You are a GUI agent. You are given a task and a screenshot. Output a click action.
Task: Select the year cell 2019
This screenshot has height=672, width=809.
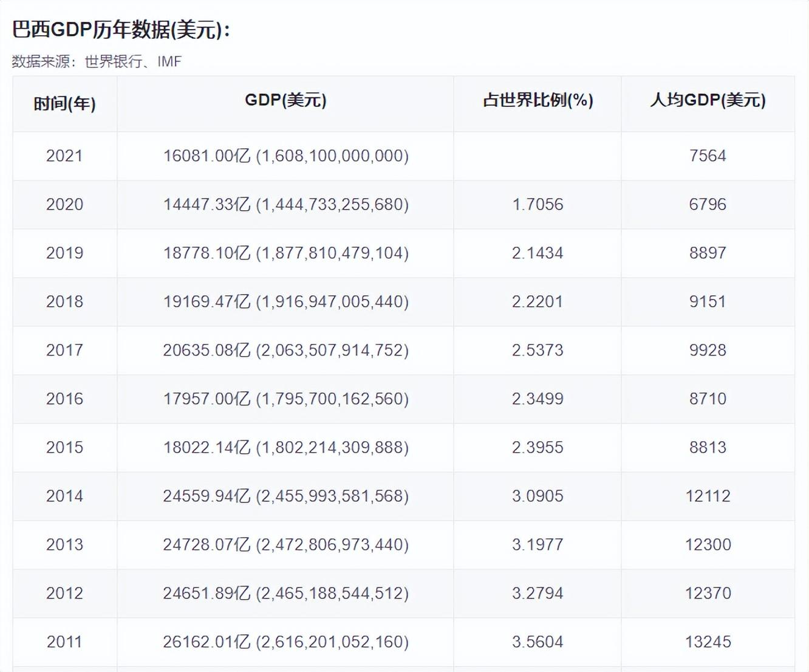pos(64,253)
